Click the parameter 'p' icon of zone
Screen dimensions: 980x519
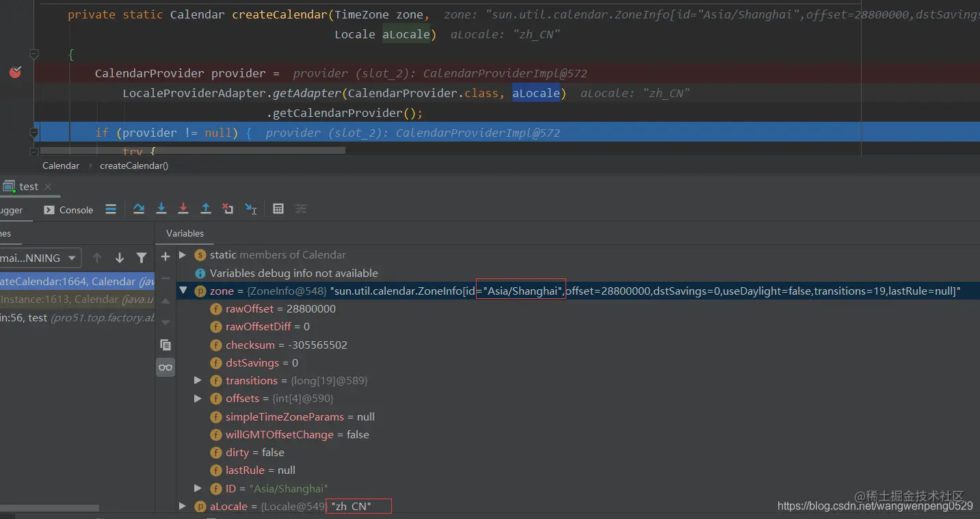coord(200,291)
